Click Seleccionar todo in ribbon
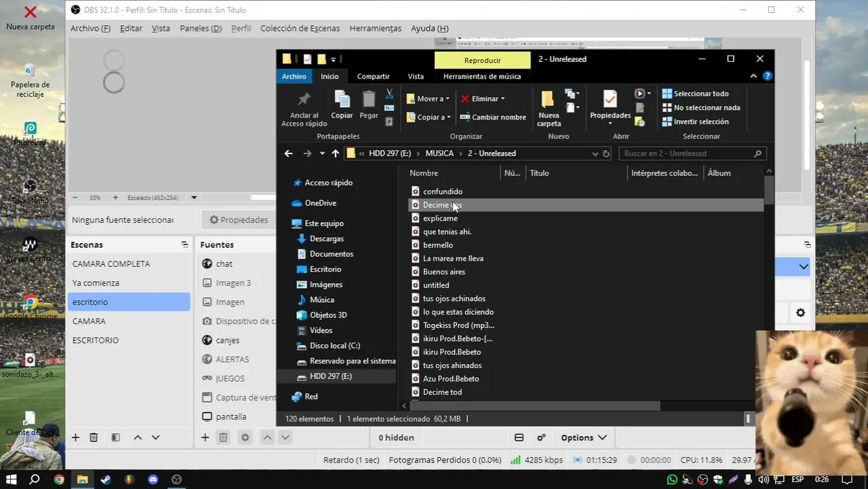This screenshot has width=868, height=489. [695, 94]
